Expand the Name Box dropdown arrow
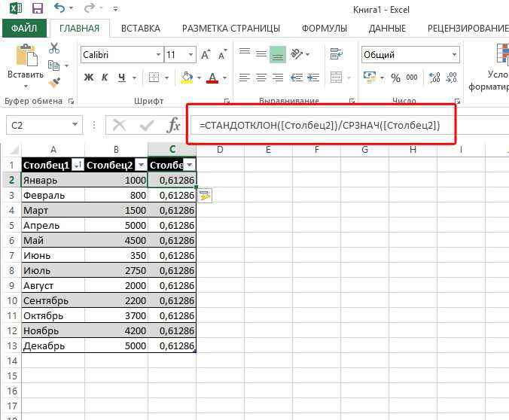 [75, 125]
